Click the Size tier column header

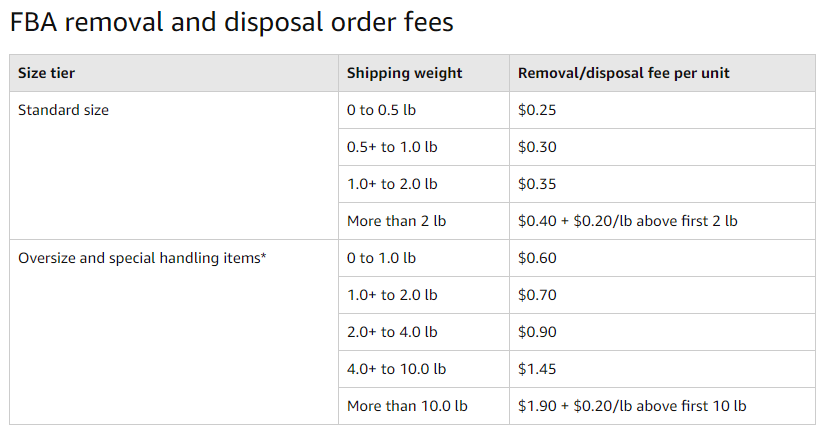pyautogui.click(x=46, y=73)
